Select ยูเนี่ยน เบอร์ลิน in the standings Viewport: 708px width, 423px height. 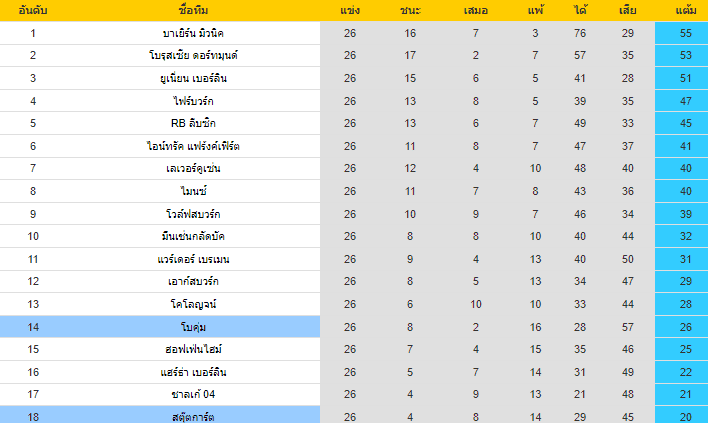click(x=191, y=78)
